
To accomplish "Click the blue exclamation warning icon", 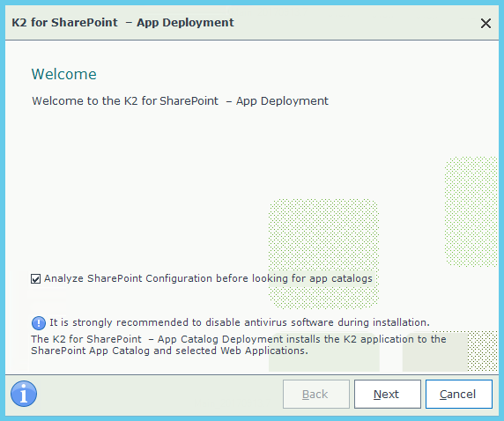I will point(39,323).
